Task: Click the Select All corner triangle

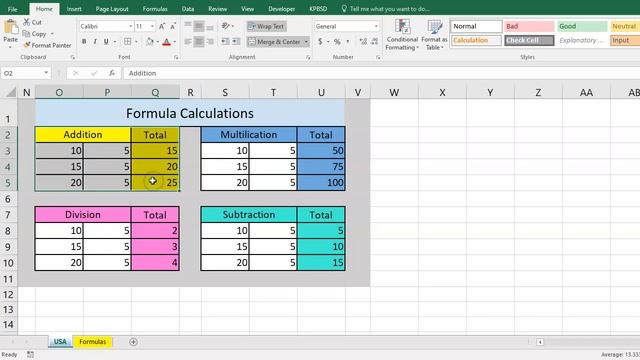Action: coord(11,92)
